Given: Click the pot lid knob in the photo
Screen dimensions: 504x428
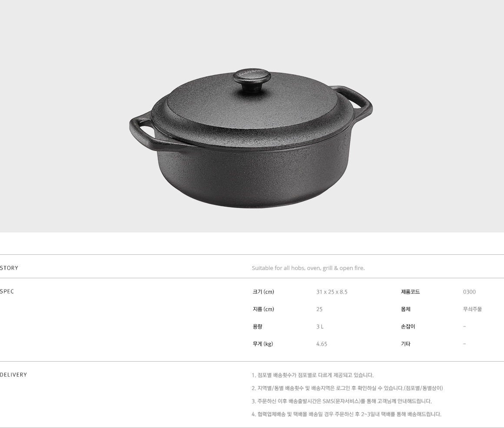Looking at the screenshot, I should [x=252, y=80].
